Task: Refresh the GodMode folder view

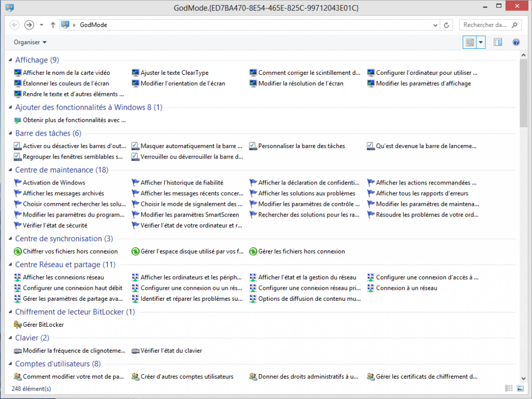Action: pos(447,25)
